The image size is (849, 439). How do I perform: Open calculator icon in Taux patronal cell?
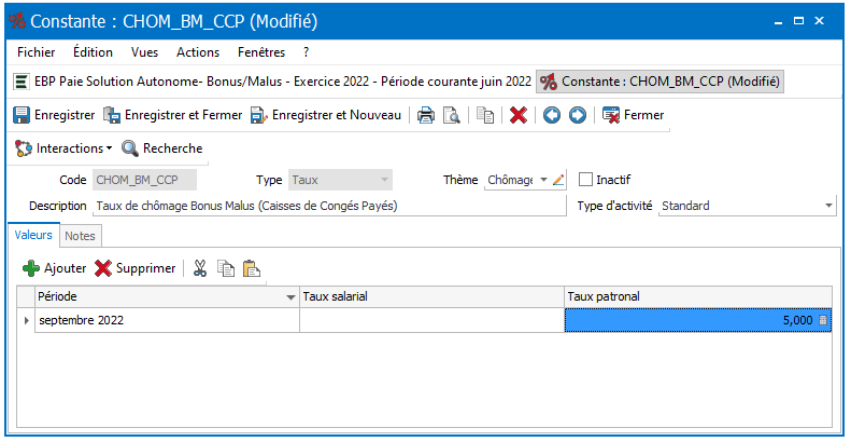(823, 320)
